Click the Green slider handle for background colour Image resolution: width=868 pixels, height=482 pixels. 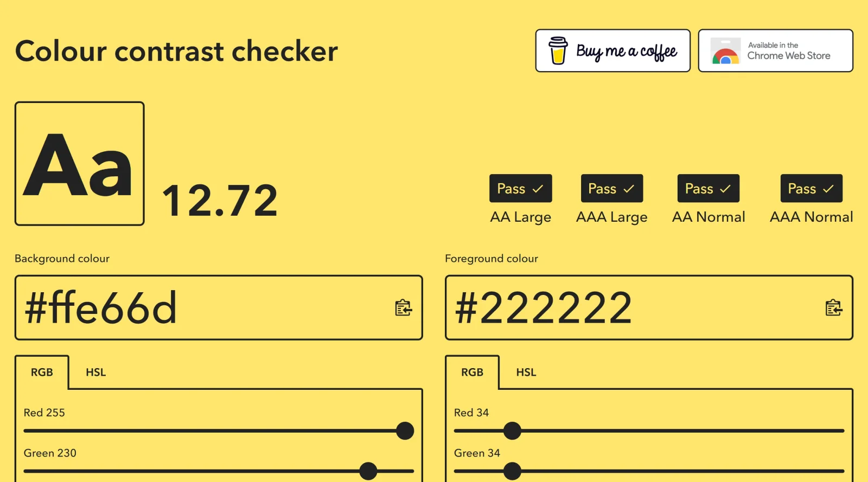click(369, 471)
